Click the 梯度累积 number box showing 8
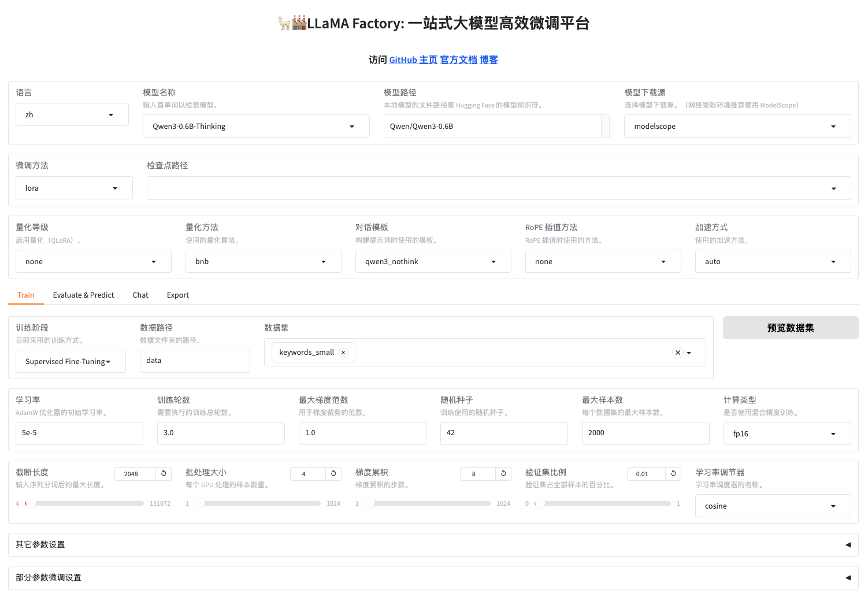 [478, 474]
